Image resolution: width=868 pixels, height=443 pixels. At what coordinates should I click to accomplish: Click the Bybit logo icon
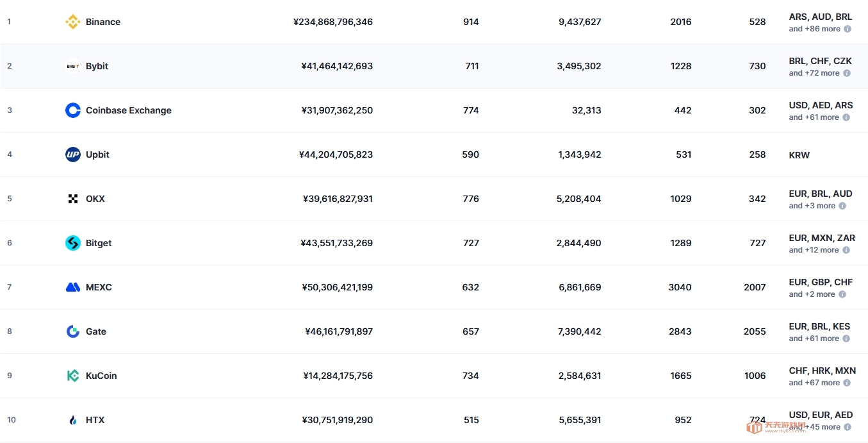click(x=73, y=66)
